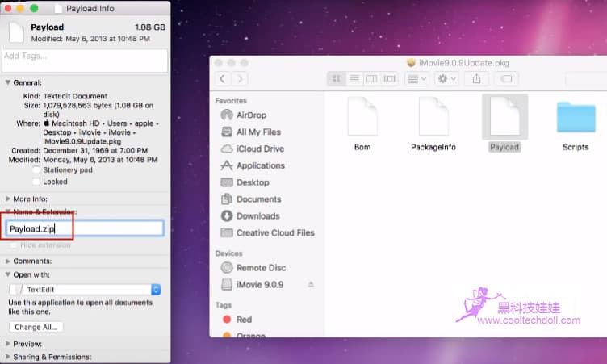
Task: Select Remote Disc under Devices
Action: click(x=261, y=268)
